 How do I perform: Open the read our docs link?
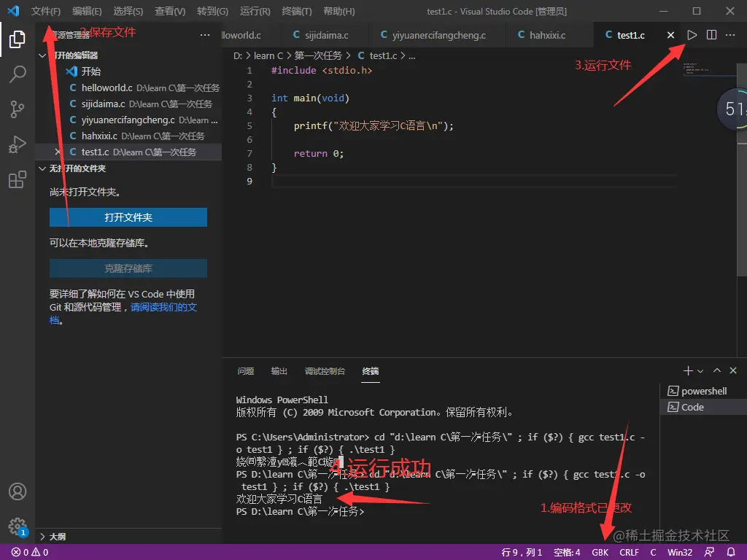tap(163, 308)
